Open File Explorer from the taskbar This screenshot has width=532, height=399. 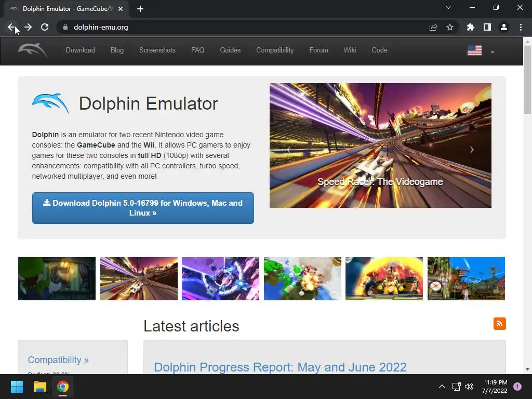(39, 387)
